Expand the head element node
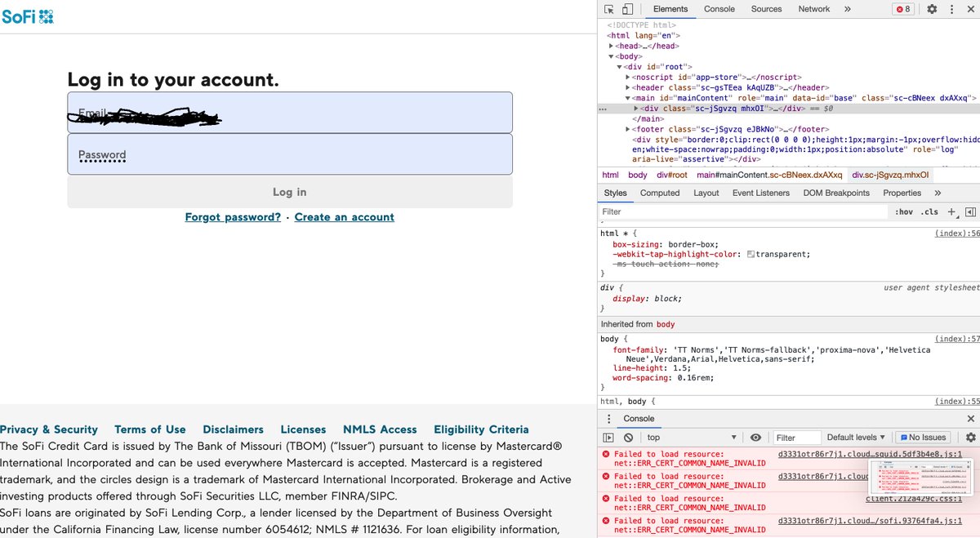The width and height of the screenshot is (980, 538). (x=611, y=47)
